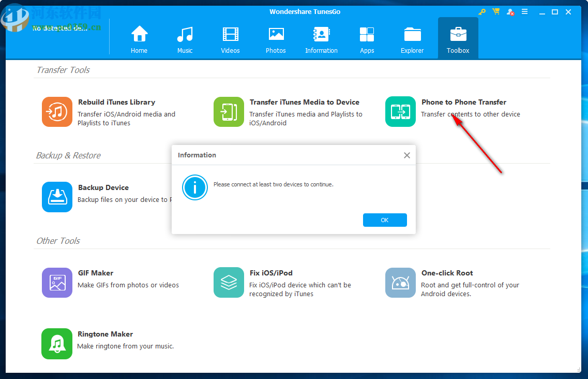Open the Information contacts section
588x379 pixels.
(x=321, y=39)
